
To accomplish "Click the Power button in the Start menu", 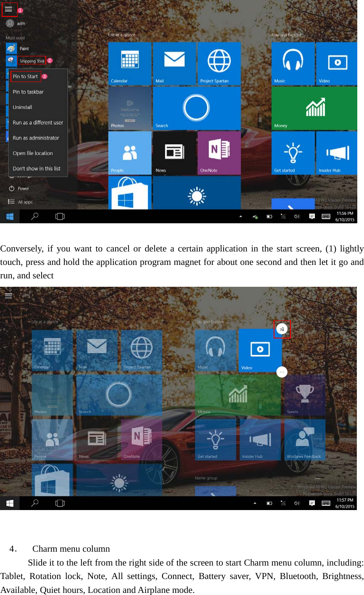I will tap(19, 188).
